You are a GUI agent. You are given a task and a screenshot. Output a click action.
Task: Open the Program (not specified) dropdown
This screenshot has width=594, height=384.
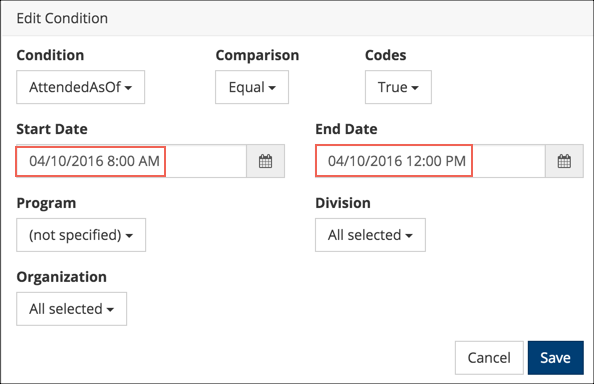tap(81, 235)
